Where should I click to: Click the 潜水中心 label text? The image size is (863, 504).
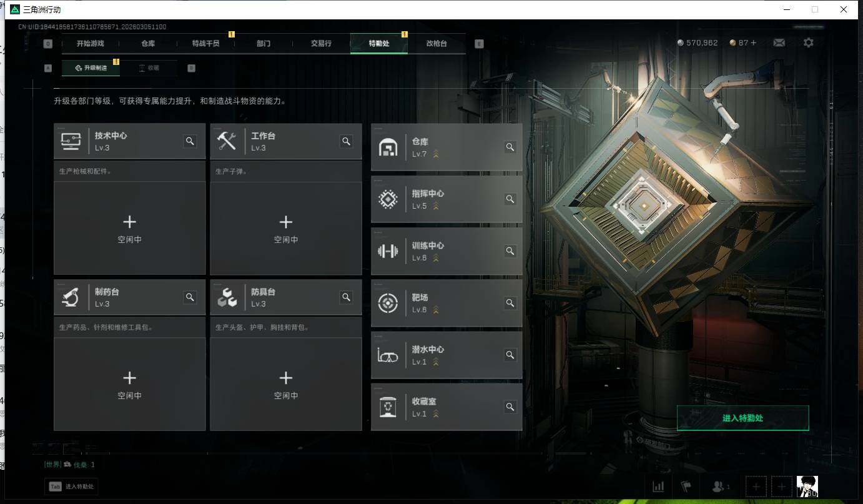(x=428, y=350)
